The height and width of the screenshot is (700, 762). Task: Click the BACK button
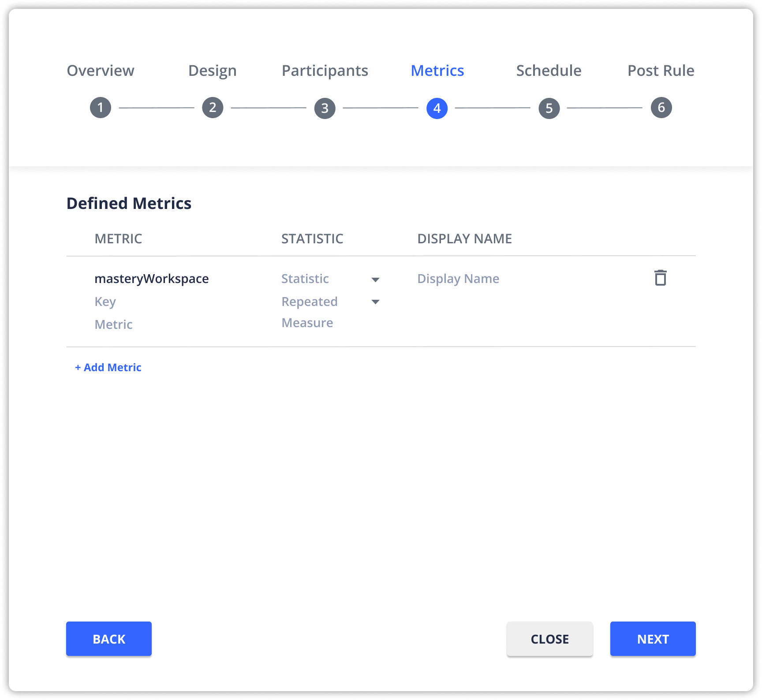pos(108,638)
